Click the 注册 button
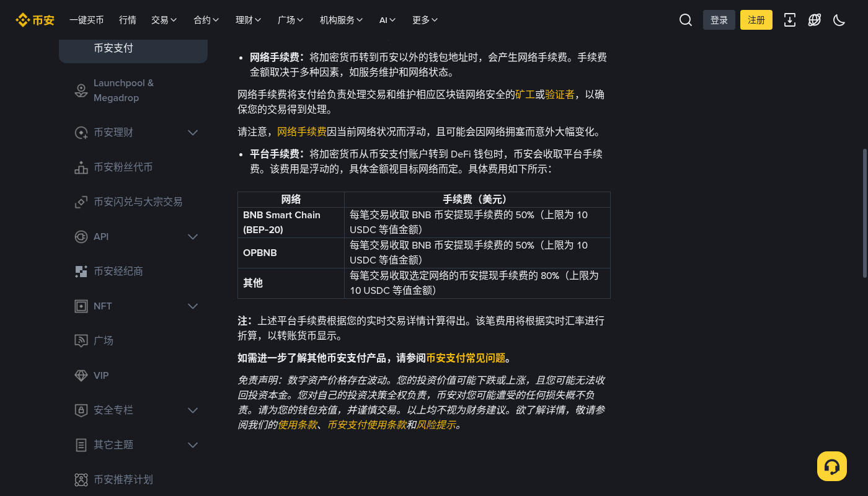The image size is (868, 496). point(756,20)
